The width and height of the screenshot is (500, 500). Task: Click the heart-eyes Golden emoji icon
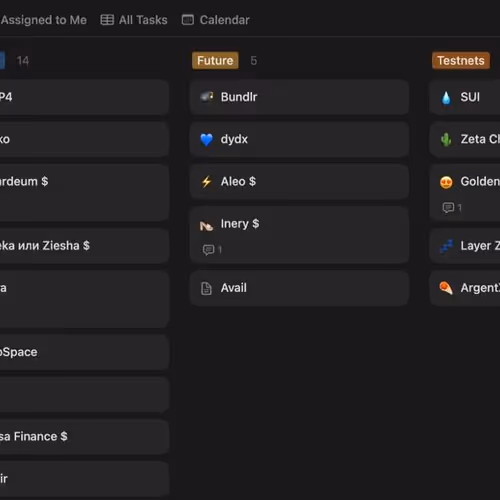[446, 182]
